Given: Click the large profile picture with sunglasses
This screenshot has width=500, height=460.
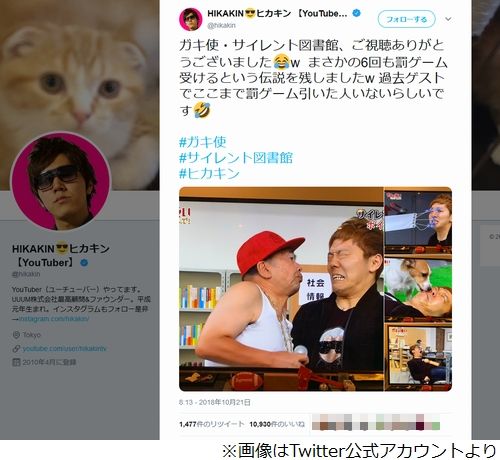Looking at the screenshot, I should pyautogui.click(x=60, y=181).
